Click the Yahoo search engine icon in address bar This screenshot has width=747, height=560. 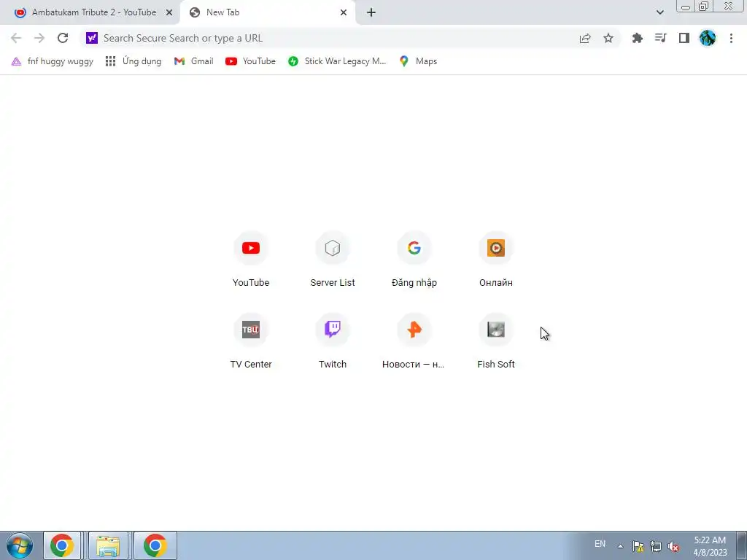point(92,38)
